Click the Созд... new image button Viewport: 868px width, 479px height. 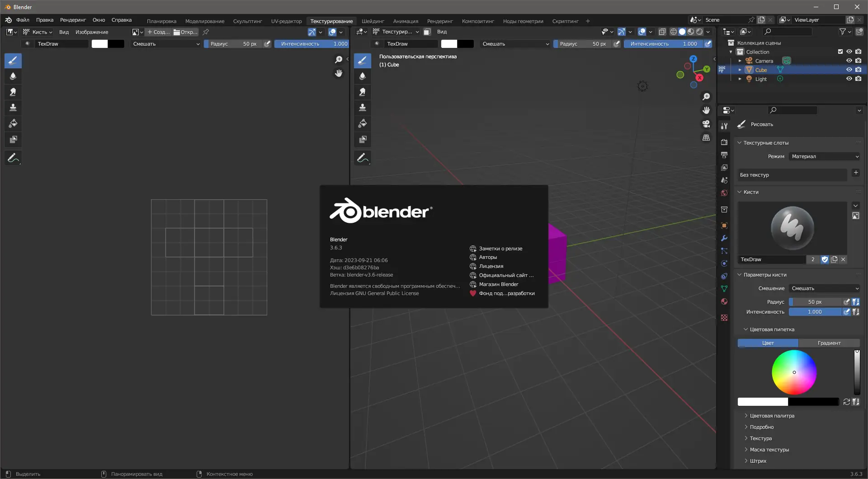(x=158, y=32)
